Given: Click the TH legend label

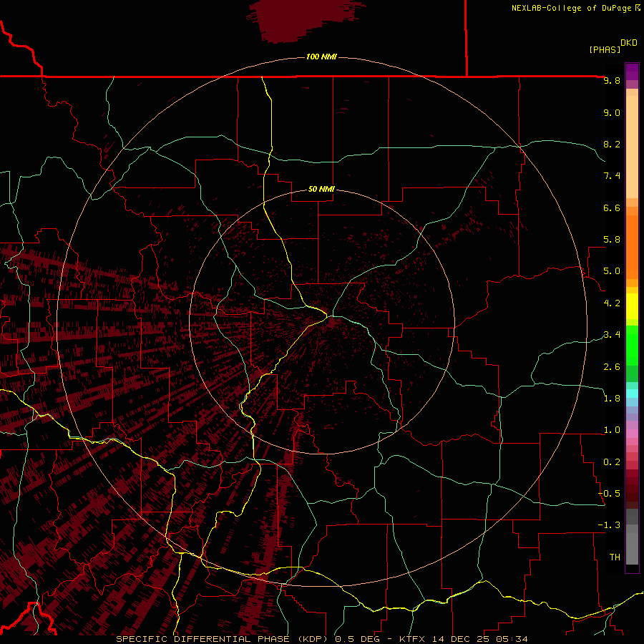Looking at the screenshot, I should (x=615, y=557).
